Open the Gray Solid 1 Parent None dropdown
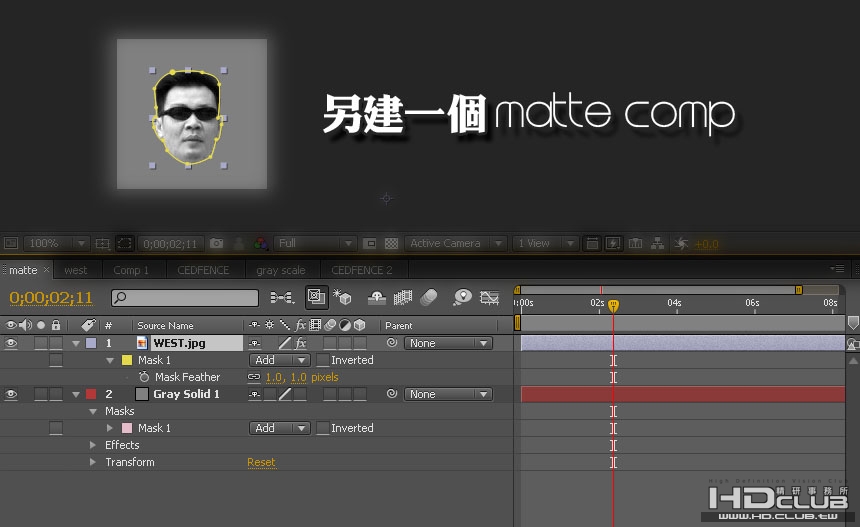860x527 pixels. coord(448,394)
